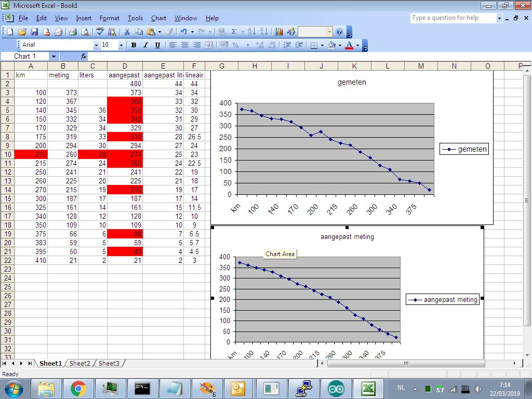Click the Format Painter brush
The width and height of the screenshot is (532, 399).
(x=169, y=32)
